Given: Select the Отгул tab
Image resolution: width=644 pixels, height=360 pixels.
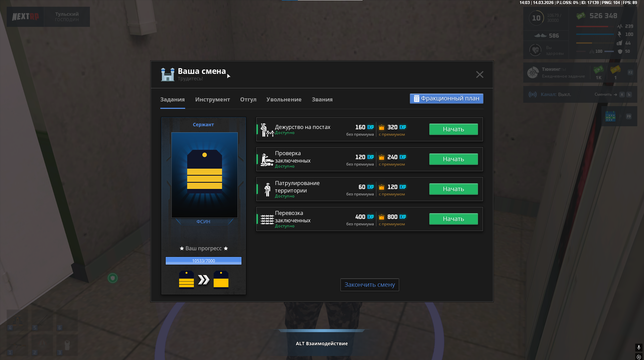Looking at the screenshot, I should pyautogui.click(x=248, y=99).
